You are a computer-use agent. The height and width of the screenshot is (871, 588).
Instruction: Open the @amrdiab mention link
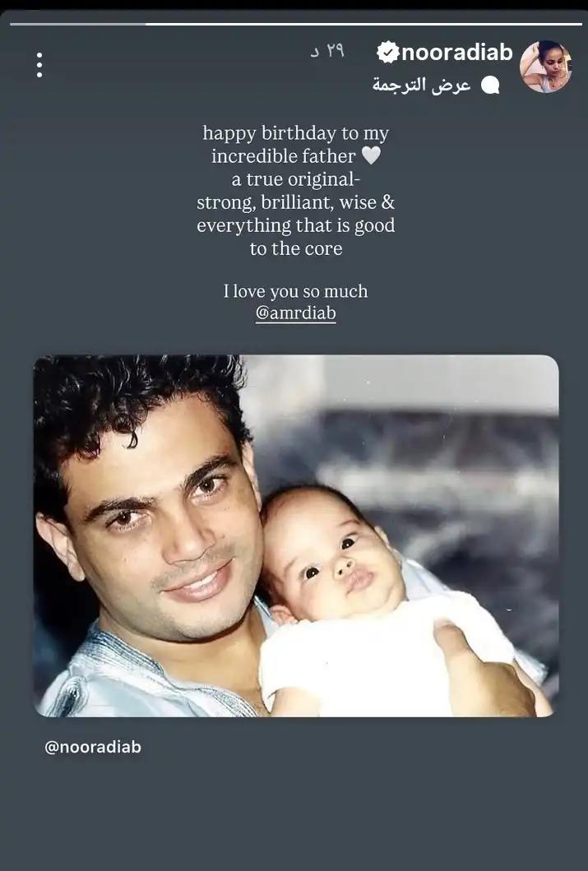tap(296, 313)
